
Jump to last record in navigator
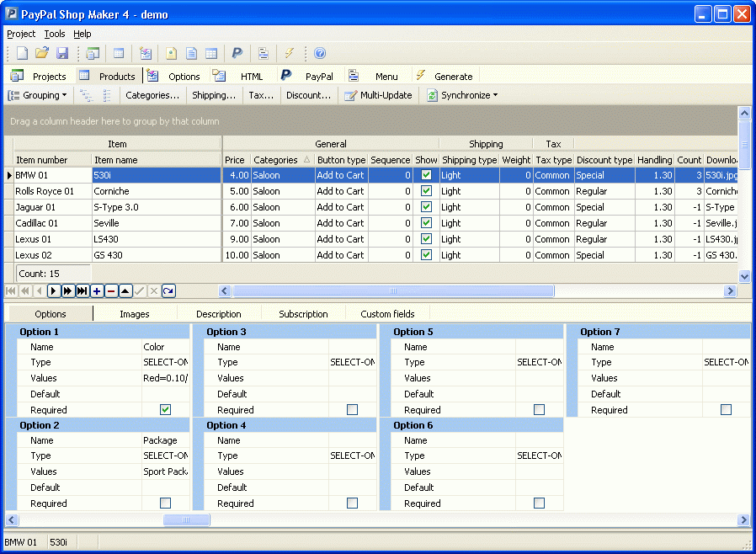click(x=83, y=290)
